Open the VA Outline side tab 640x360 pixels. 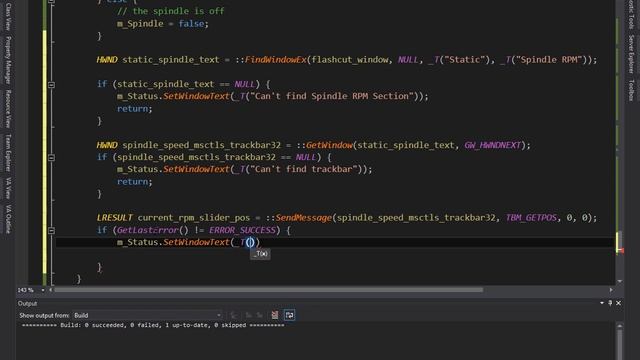click(8, 219)
